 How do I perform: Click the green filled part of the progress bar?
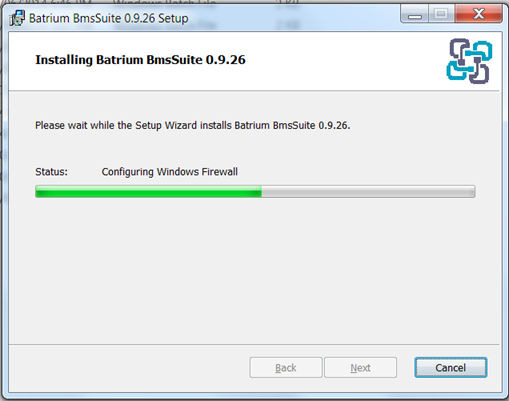[148, 192]
